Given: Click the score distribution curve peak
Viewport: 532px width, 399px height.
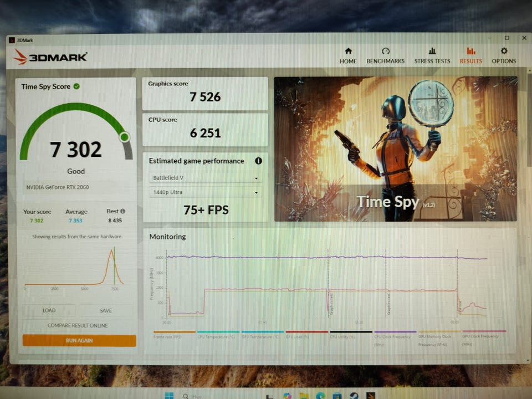Looking at the screenshot, I should (x=111, y=251).
